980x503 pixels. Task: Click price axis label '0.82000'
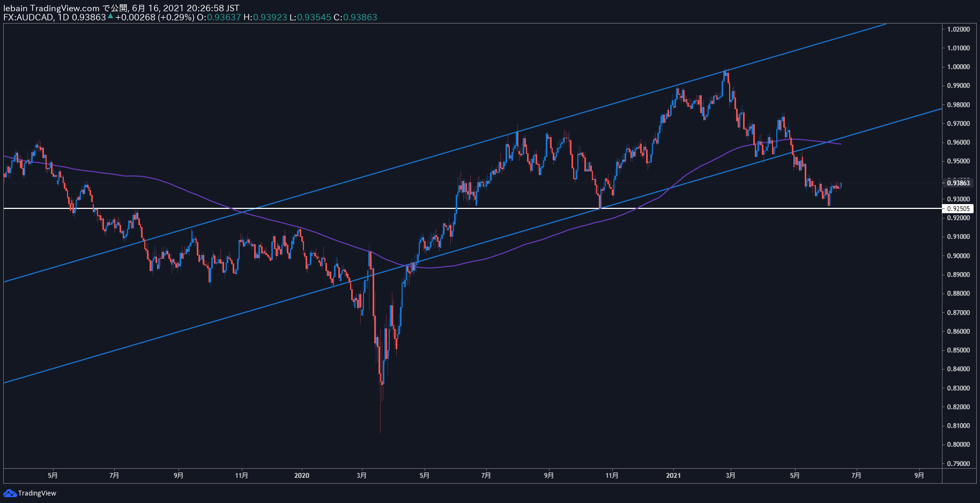(959, 407)
